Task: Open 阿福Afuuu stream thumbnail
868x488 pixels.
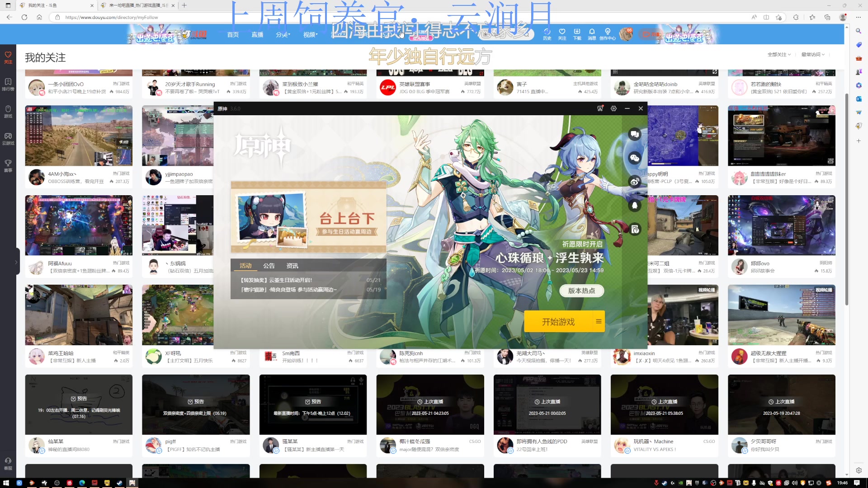Action: (x=79, y=225)
